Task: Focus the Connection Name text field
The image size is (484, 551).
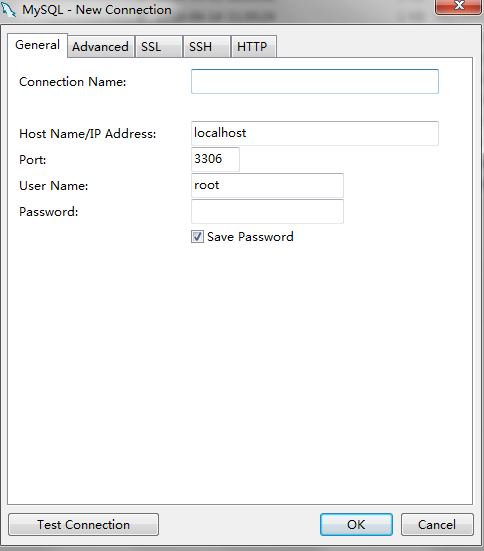Action: click(315, 82)
